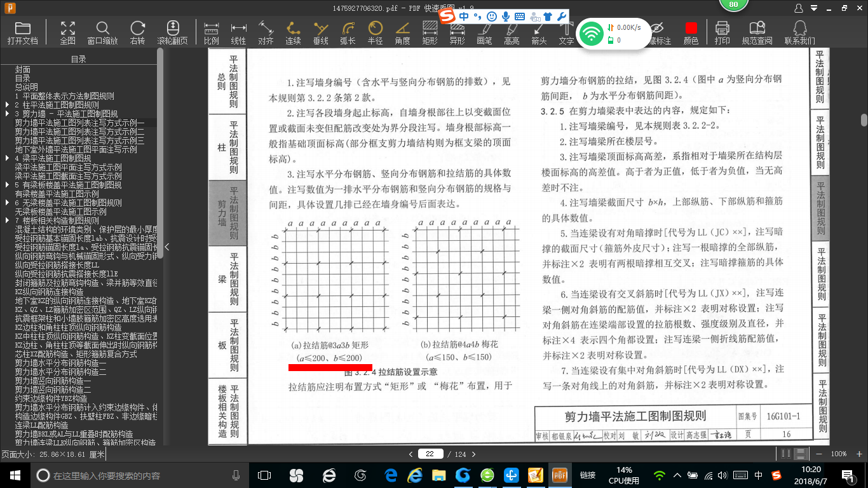Viewport: 868px width, 488px height.
Task: Select the 垂线 perpendicular tool
Action: 321,32
